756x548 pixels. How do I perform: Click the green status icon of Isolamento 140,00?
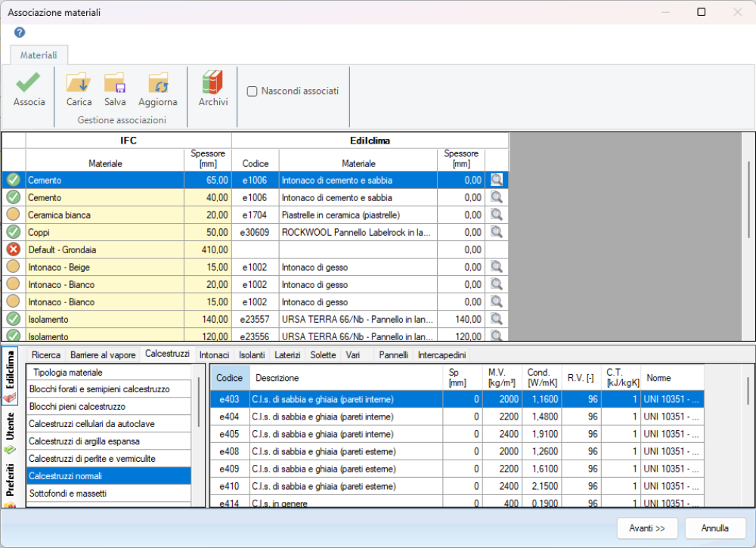coord(14,318)
